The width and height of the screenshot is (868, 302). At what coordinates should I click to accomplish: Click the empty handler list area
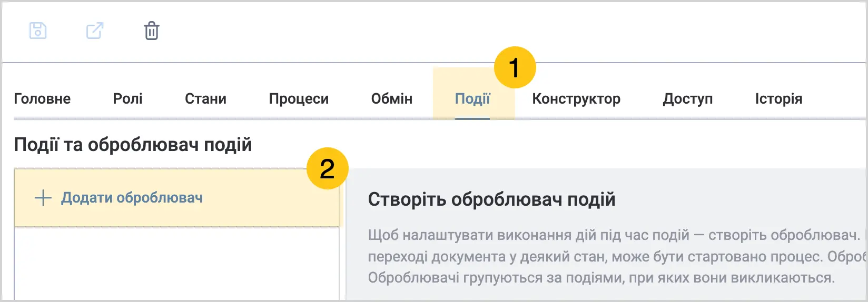pos(176,263)
